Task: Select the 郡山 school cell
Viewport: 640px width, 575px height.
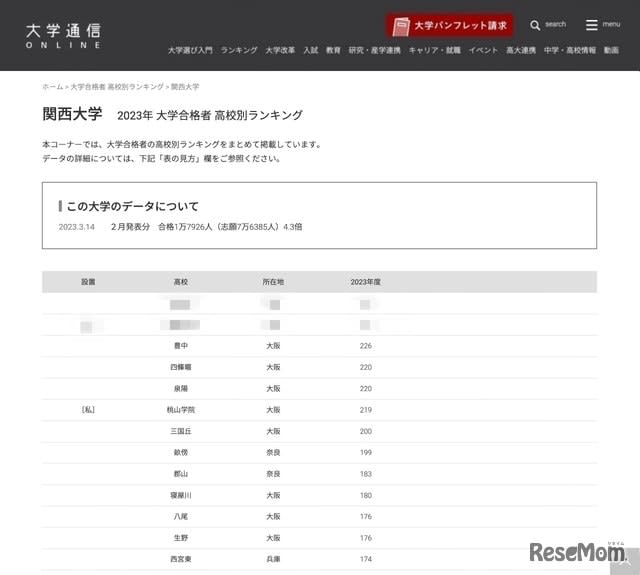Action: pyautogui.click(x=181, y=474)
